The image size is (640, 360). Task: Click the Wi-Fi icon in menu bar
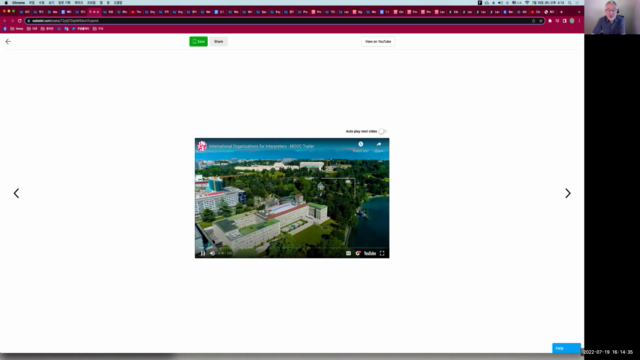click(x=527, y=2)
